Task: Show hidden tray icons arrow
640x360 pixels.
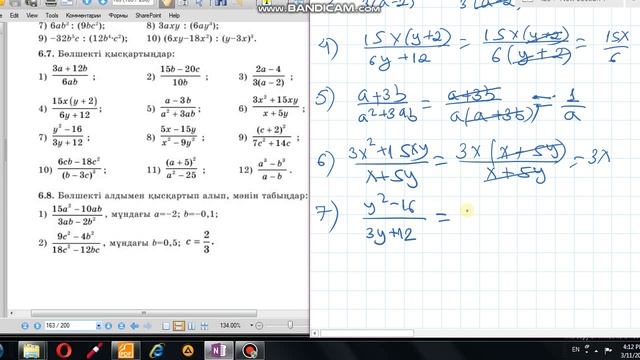Action: [x=596, y=351]
